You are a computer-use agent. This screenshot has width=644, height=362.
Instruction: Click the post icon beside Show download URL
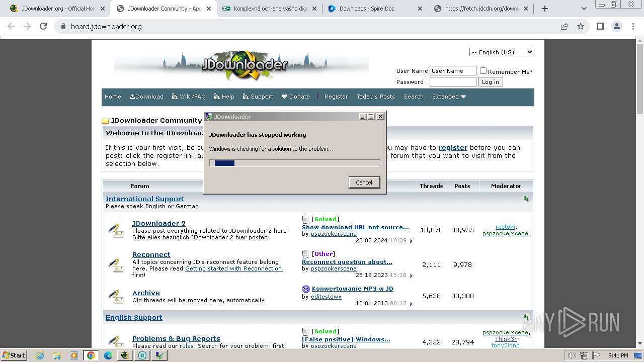coord(305,219)
